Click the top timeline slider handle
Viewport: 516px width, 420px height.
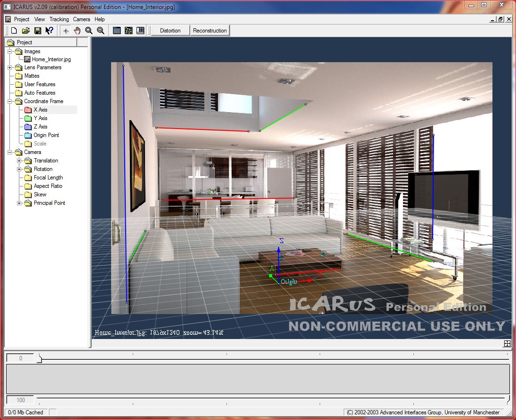40,358
